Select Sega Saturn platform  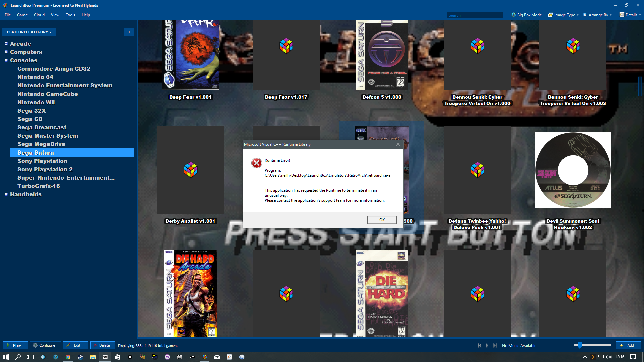72,153
